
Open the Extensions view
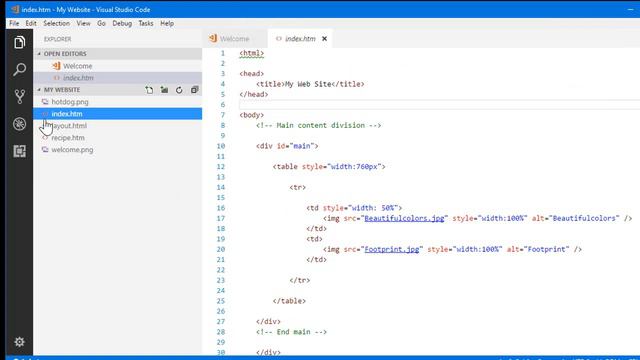coord(19,151)
